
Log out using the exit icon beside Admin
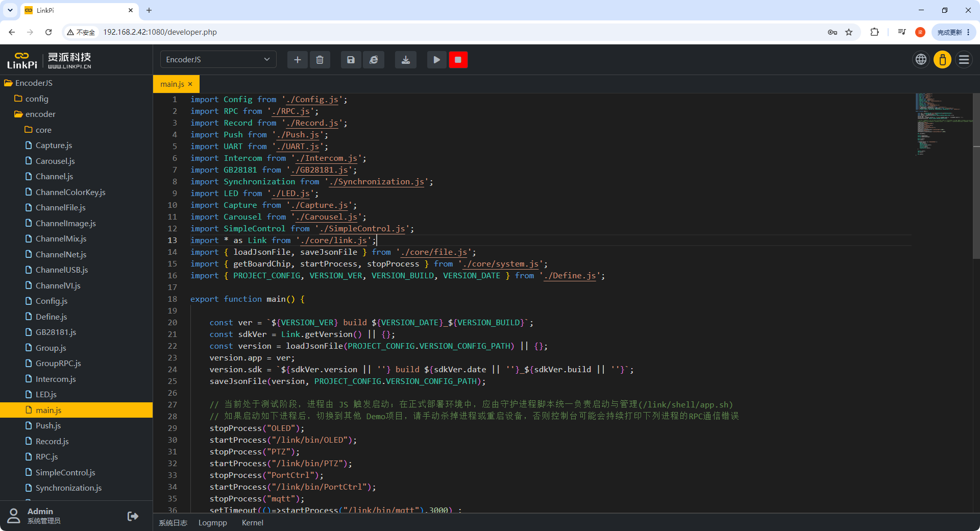coord(133,516)
